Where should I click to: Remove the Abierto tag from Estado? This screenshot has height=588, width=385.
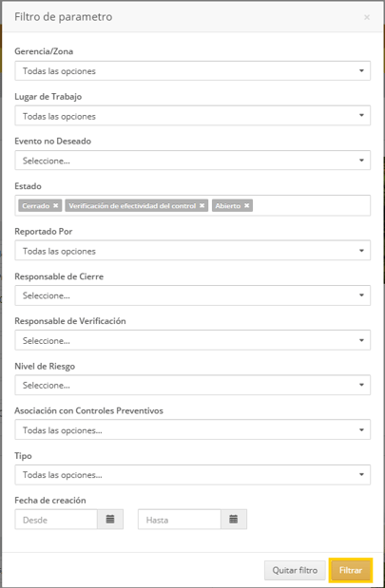click(246, 205)
